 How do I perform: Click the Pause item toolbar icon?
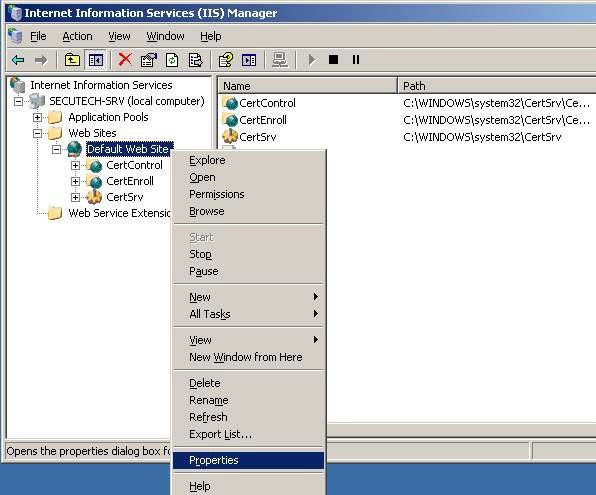coord(356,60)
